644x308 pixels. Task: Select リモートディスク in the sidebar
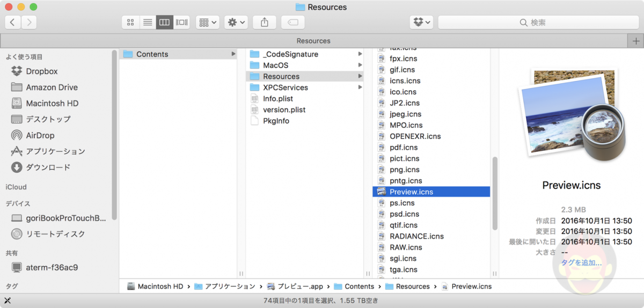click(55, 234)
